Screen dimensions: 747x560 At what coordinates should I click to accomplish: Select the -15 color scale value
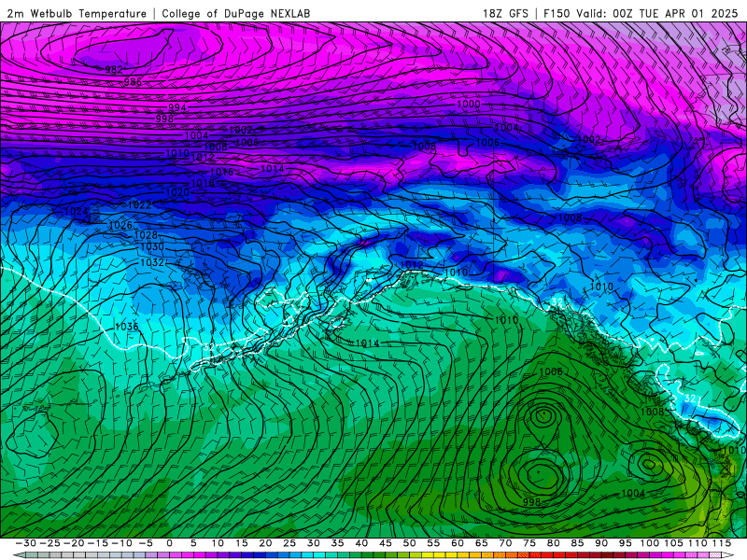pyautogui.click(x=98, y=543)
